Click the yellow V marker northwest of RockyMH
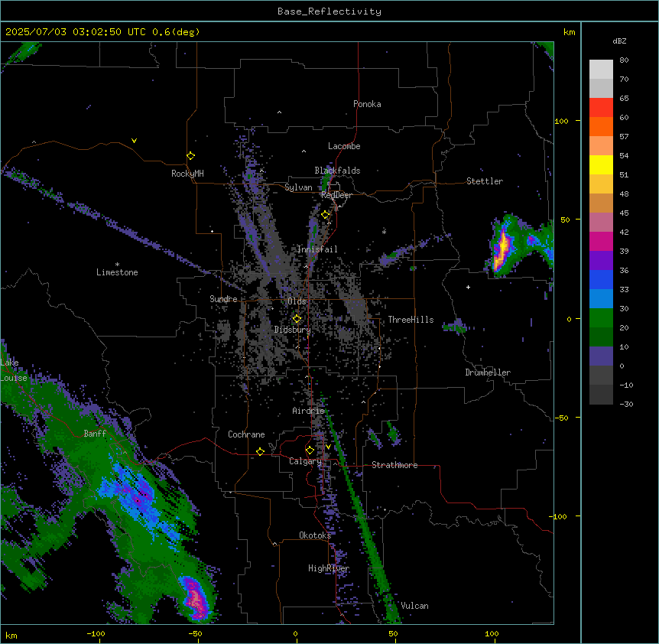The height and width of the screenshot is (644, 659). point(134,141)
